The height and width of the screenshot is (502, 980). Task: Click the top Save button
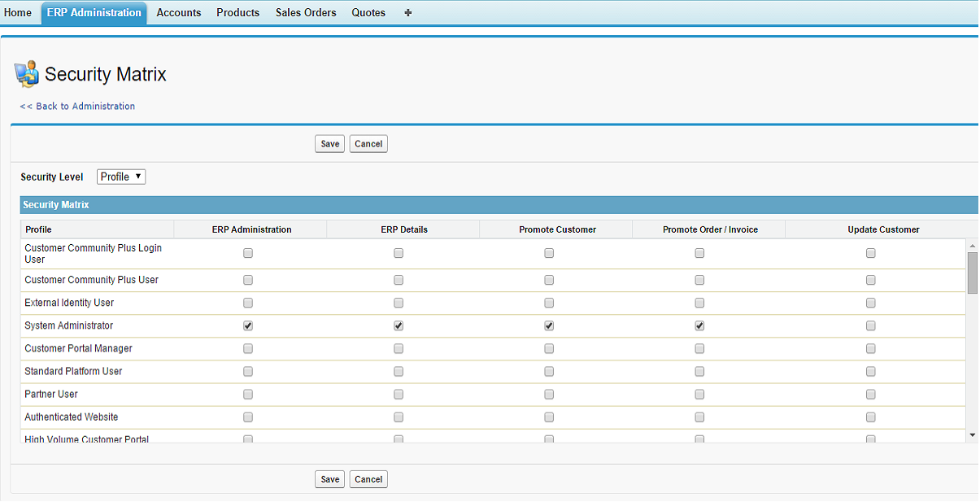[329, 144]
